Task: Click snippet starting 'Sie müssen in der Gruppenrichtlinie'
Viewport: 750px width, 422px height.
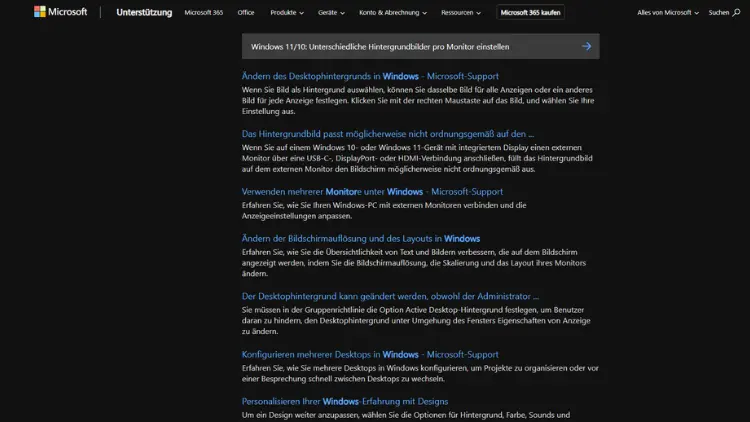Action: coord(416,321)
